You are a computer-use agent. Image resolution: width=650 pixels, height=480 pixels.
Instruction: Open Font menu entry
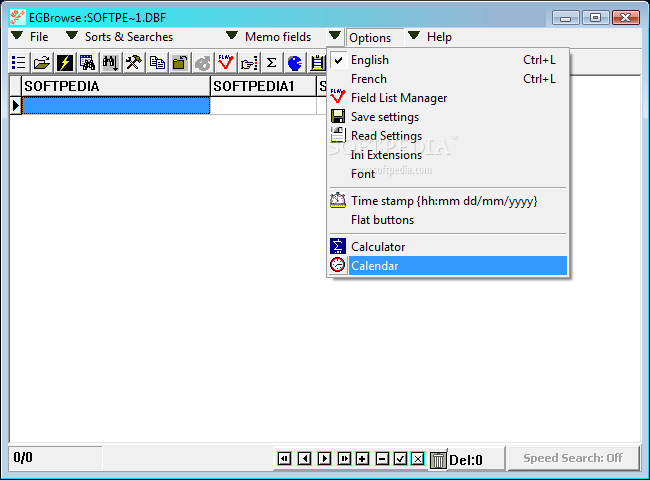(448, 174)
